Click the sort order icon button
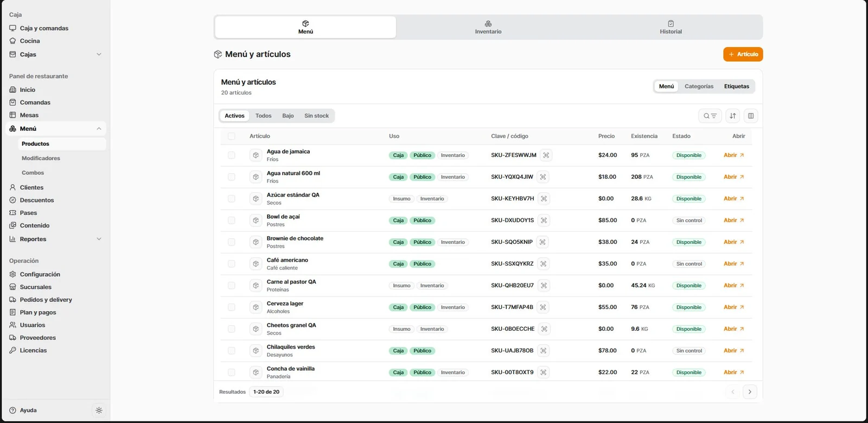Screen dimensions: 868x423 (x=733, y=116)
